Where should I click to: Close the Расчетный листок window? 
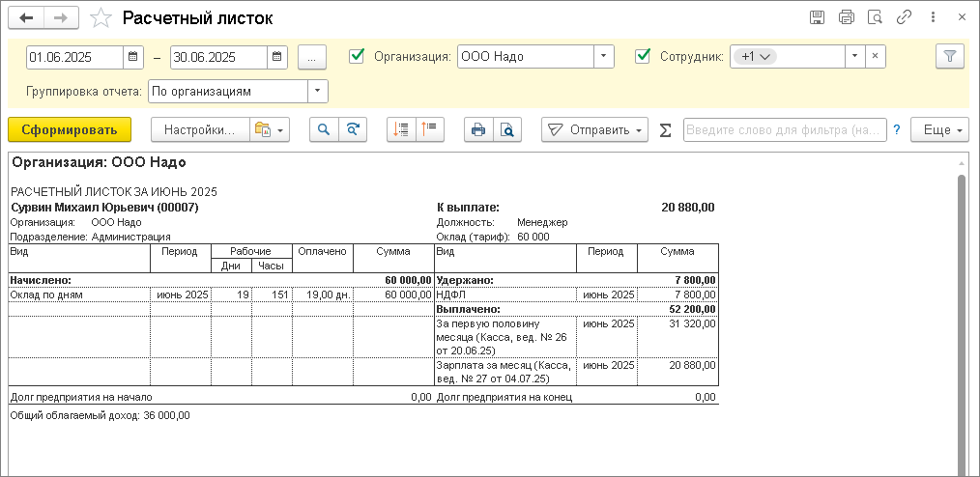[962, 17]
